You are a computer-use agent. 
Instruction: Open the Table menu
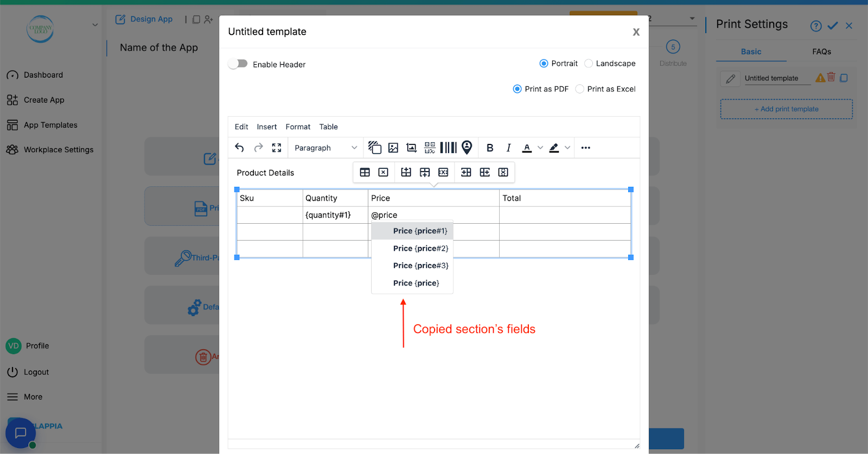click(x=328, y=127)
